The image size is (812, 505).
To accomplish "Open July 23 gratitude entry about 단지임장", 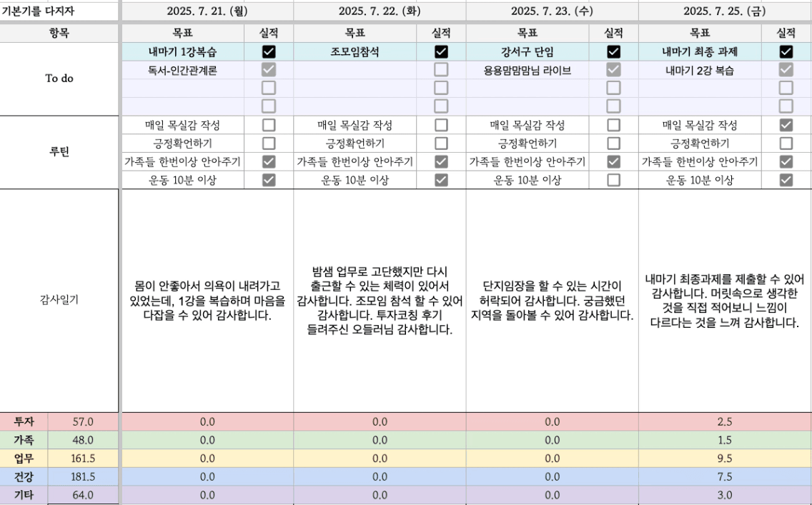I will pyautogui.click(x=552, y=301).
